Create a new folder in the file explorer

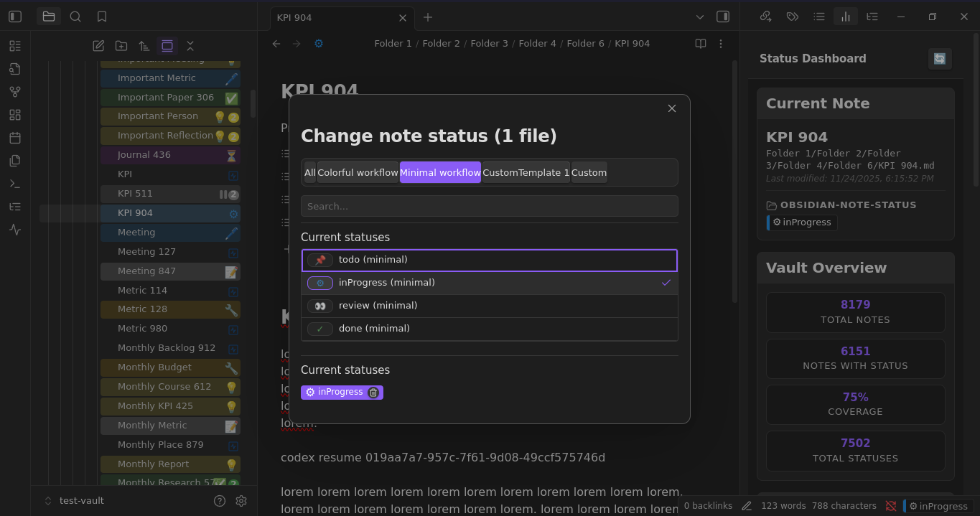point(121,46)
